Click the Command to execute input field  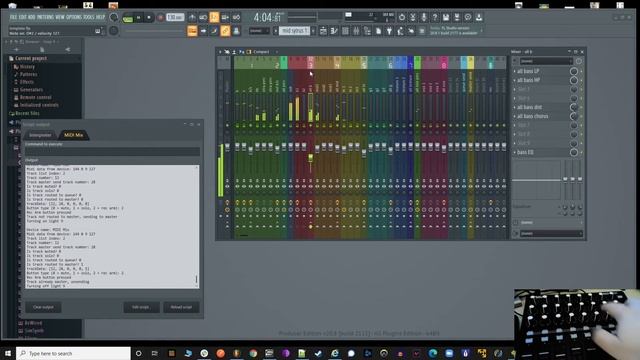113,151
